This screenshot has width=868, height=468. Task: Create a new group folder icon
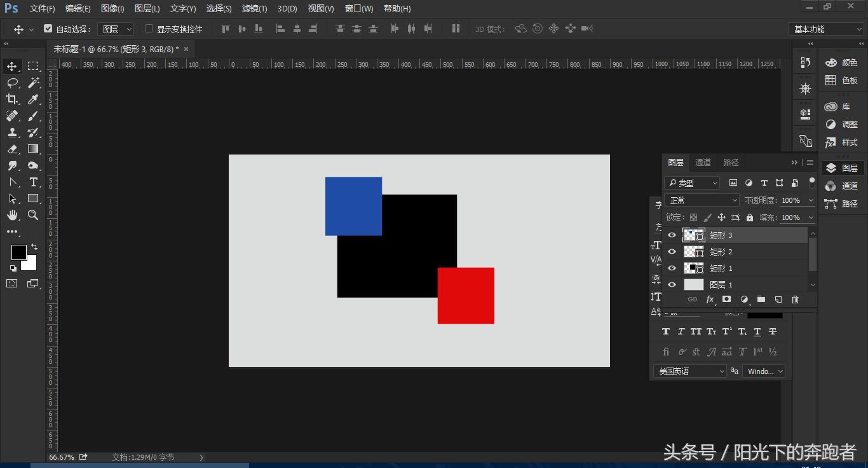pyautogui.click(x=761, y=299)
